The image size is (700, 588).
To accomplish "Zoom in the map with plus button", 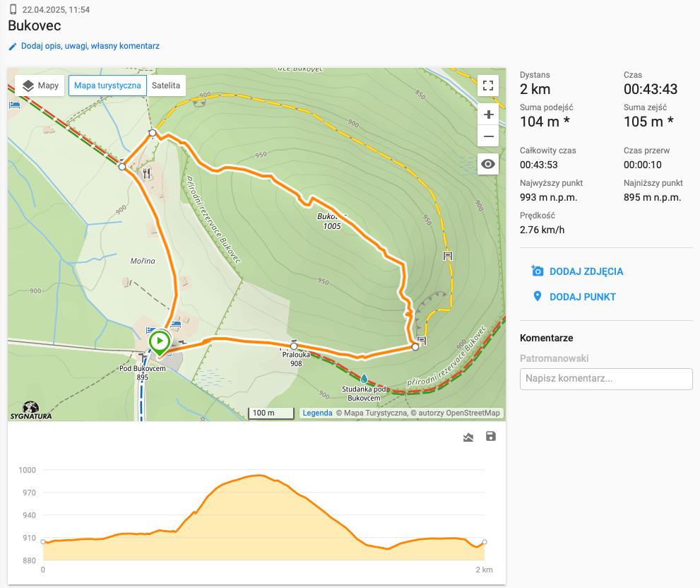I will (487, 114).
